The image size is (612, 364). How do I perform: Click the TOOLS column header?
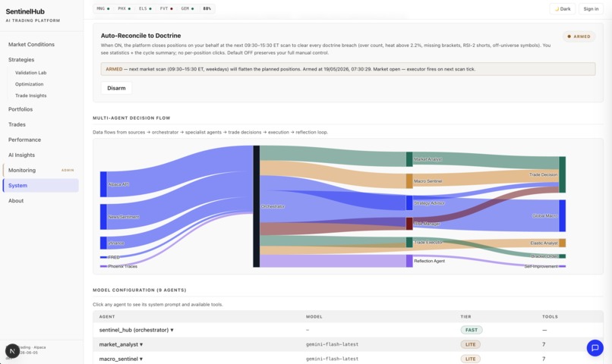click(x=550, y=317)
